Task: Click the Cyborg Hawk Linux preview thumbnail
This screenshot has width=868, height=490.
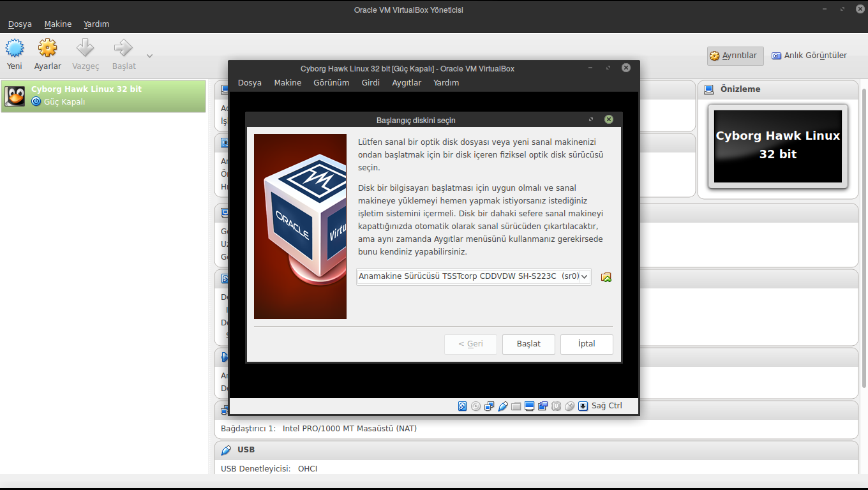Action: click(778, 146)
